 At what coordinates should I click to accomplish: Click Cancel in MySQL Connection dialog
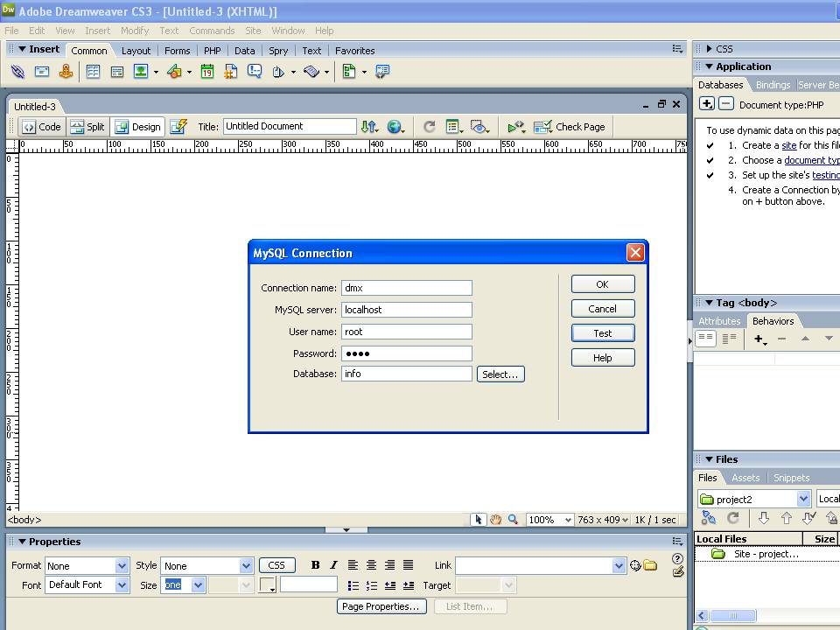(x=603, y=309)
